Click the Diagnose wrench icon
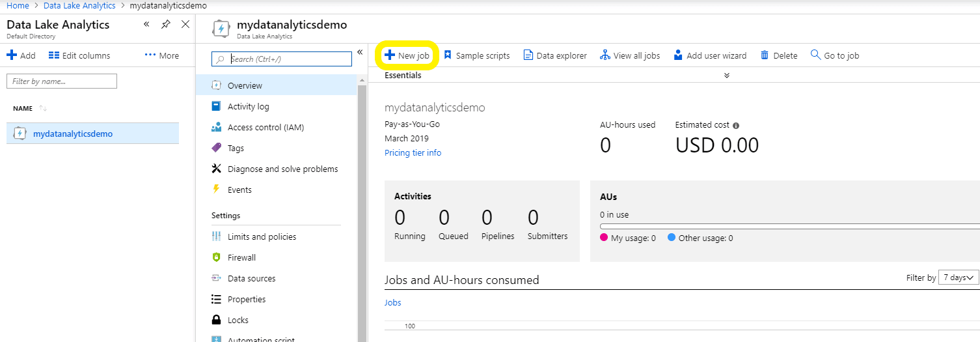Screen dimensions: 980x342 click(x=217, y=169)
